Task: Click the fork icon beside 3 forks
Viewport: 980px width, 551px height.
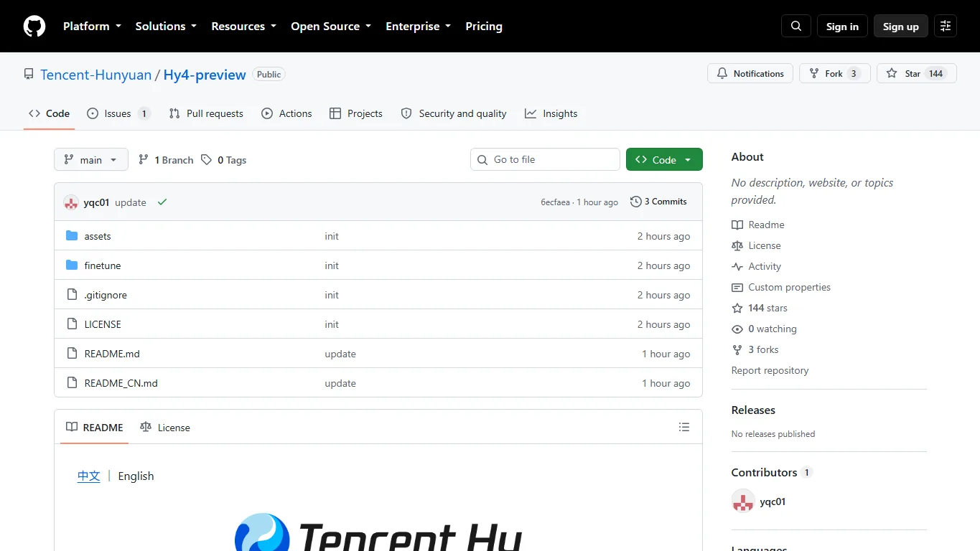Action: point(737,349)
